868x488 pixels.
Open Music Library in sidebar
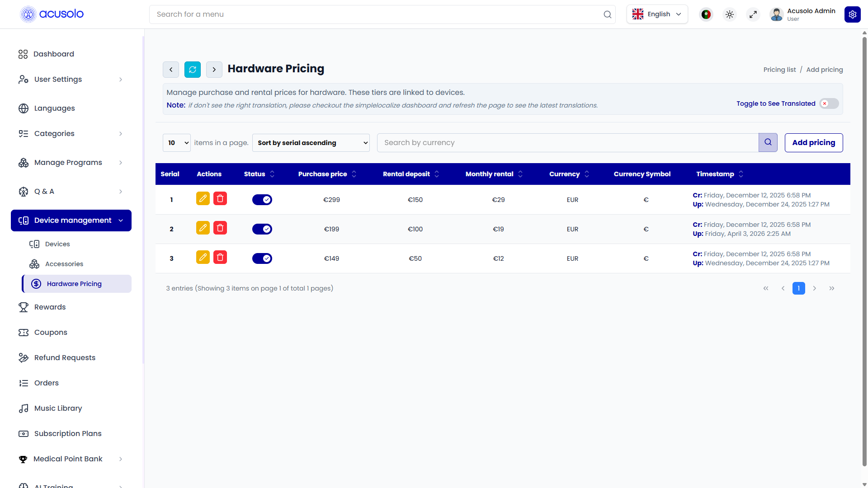(x=71, y=408)
